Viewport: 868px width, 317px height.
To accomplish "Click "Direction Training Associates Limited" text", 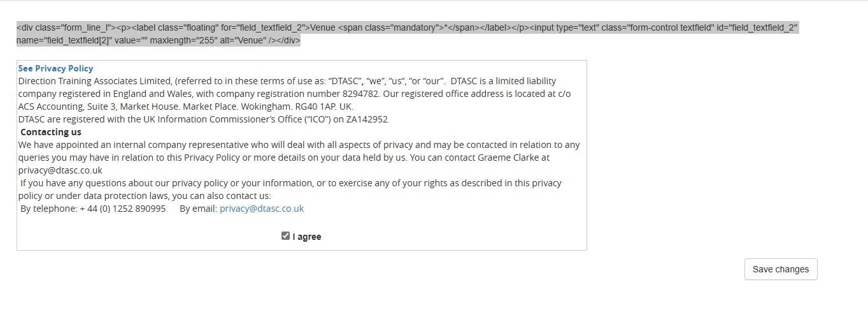I will [x=95, y=81].
